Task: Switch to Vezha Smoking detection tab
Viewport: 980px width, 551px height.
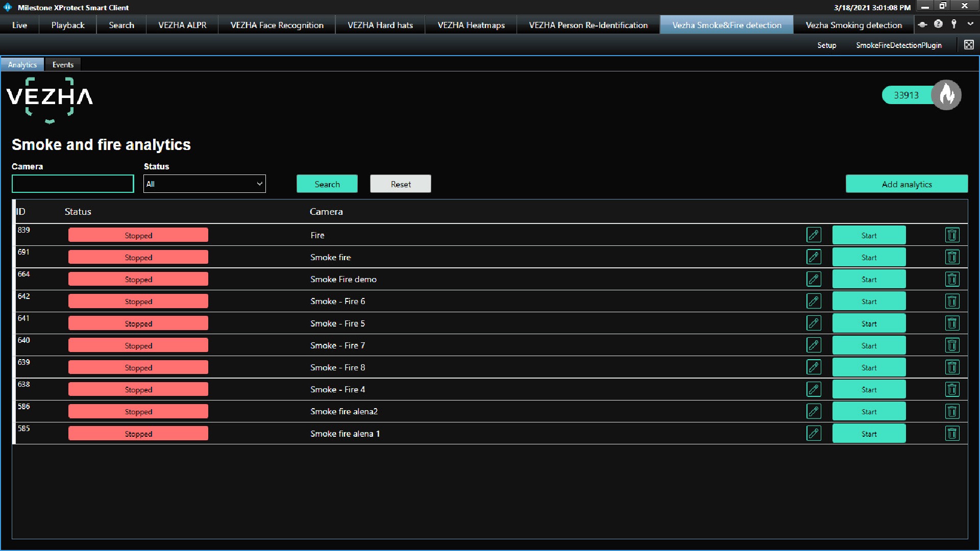Action: 853,25
